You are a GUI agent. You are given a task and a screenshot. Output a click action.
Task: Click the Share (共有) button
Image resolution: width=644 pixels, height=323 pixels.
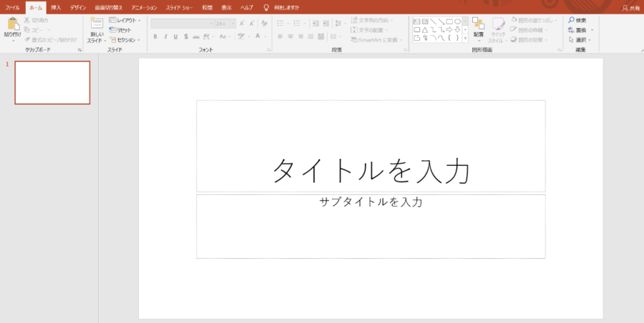click(630, 8)
